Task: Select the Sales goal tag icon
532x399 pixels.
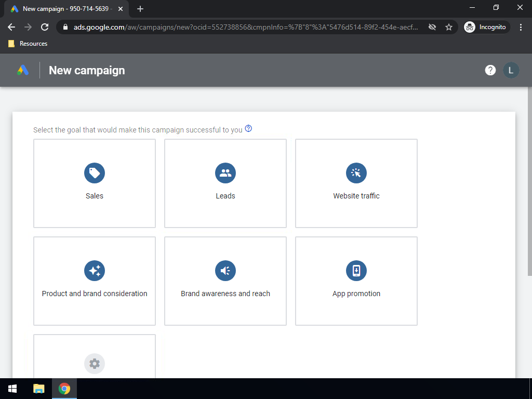Action: click(x=95, y=173)
